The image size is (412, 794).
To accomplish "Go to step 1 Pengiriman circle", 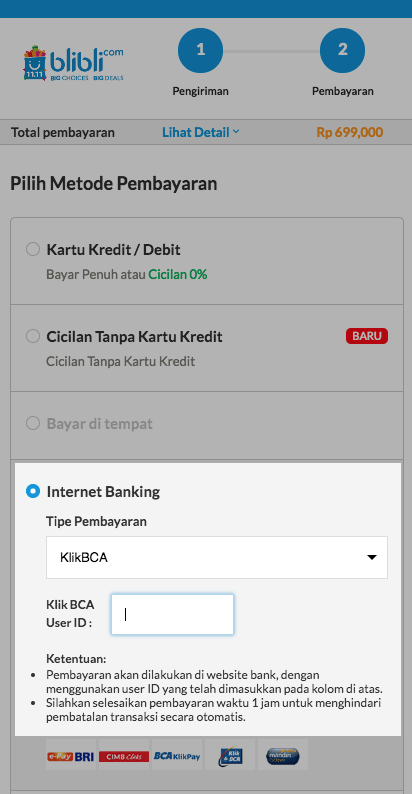I will (x=200, y=50).
